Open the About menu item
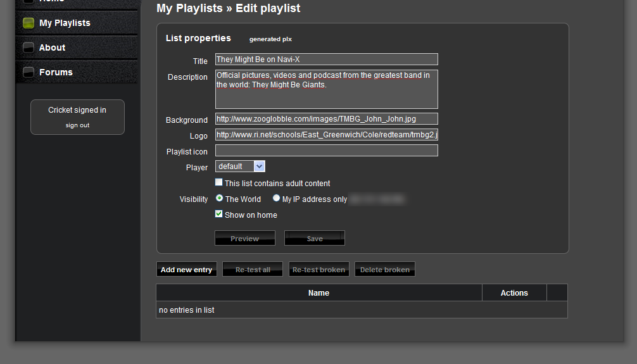 [52, 47]
